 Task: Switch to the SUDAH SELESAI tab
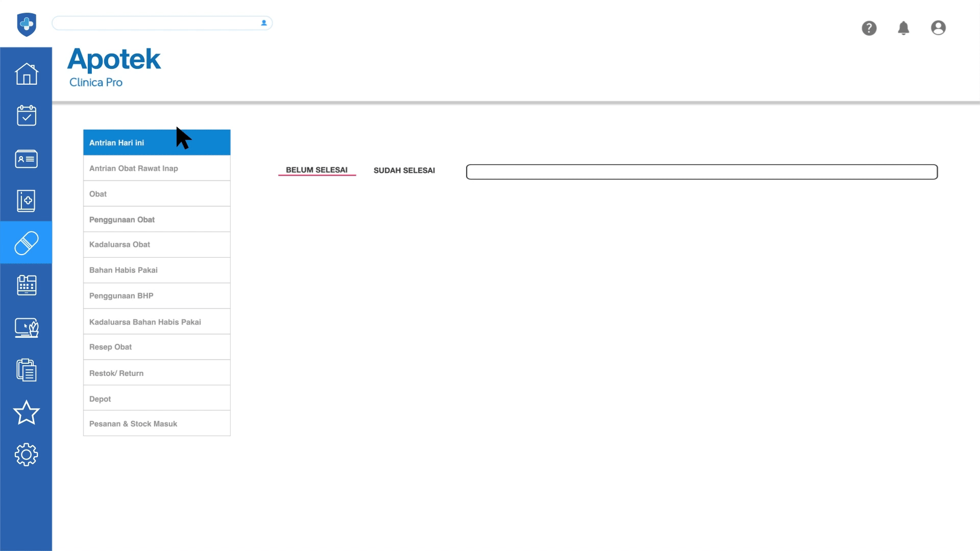point(404,170)
